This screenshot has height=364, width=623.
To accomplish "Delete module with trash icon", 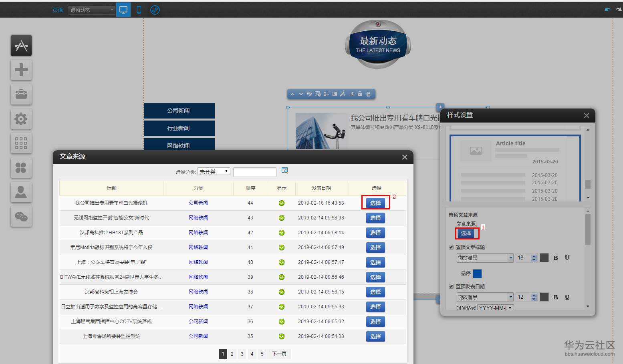I will [x=368, y=94].
